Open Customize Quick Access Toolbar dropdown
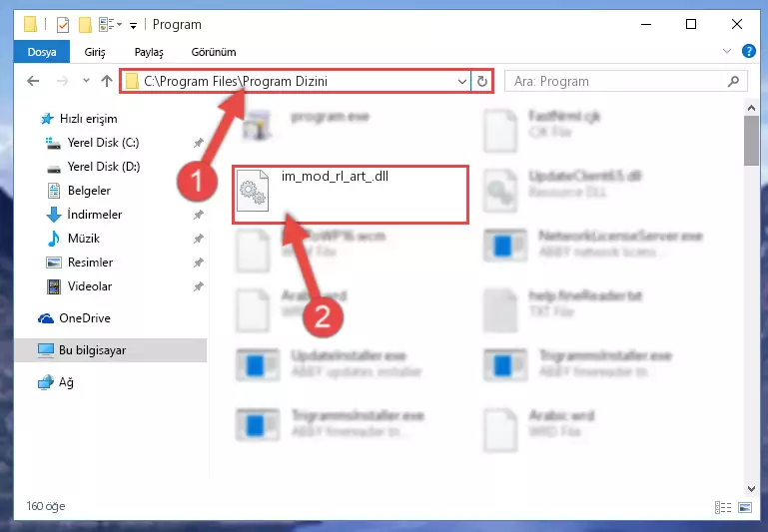The image size is (768, 532). [133, 25]
